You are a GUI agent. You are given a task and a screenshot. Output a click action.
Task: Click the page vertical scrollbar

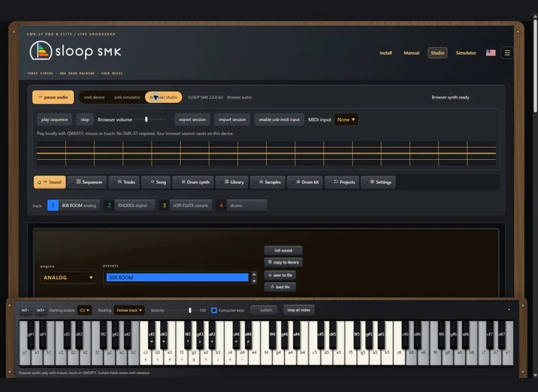point(535,65)
